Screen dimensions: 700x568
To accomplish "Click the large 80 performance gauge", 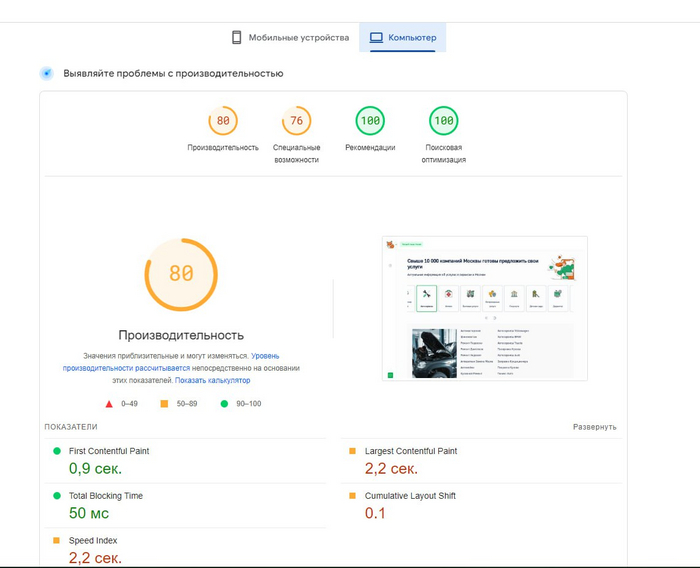I will [x=181, y=274].
